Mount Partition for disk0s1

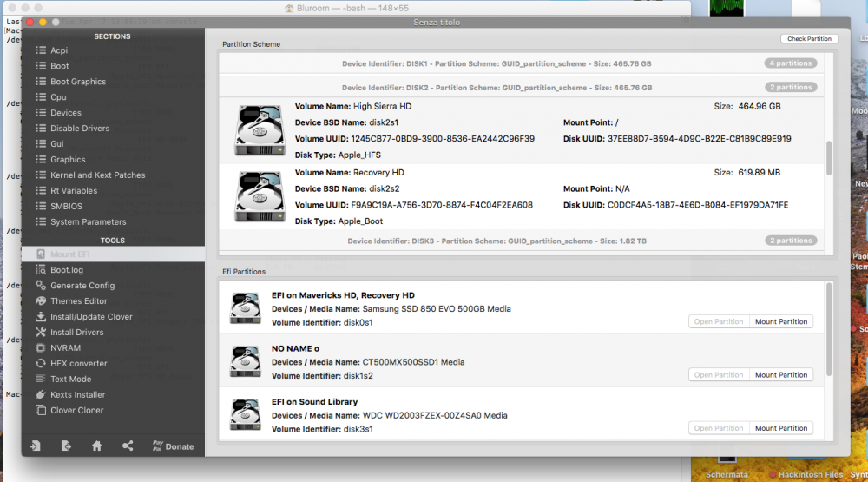coord(781,321)
